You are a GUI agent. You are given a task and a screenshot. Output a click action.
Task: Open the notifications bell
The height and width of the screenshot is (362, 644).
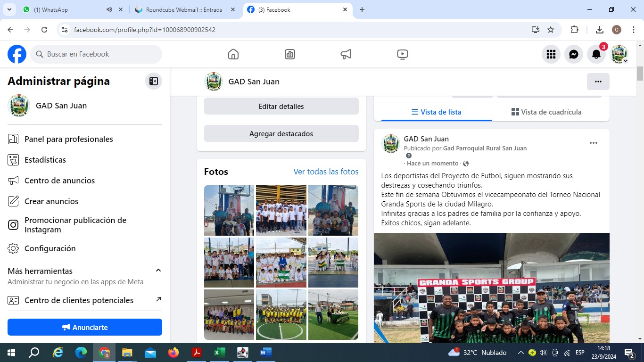(596, 54)
